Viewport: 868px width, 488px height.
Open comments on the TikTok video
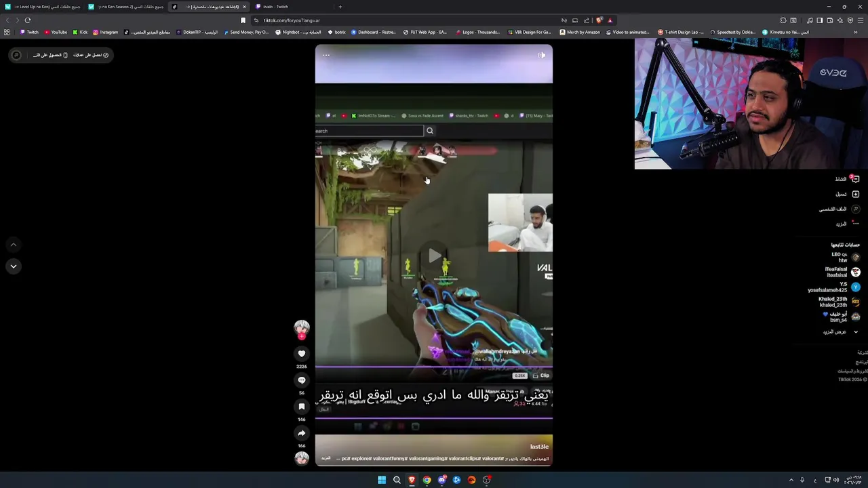[302, 380]
